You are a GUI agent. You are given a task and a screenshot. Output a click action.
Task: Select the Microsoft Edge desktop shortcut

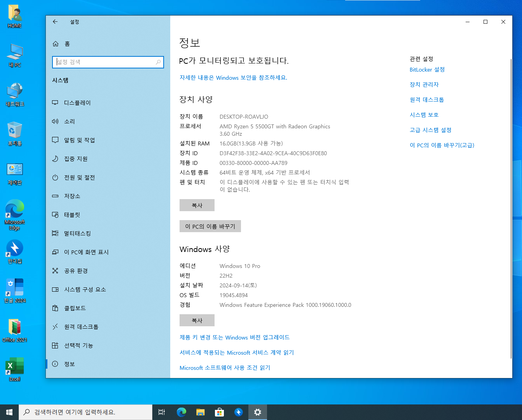point(15,215)
